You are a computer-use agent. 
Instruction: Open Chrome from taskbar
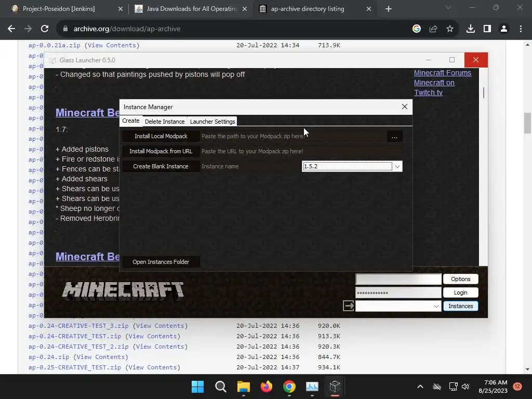point(289,387)
